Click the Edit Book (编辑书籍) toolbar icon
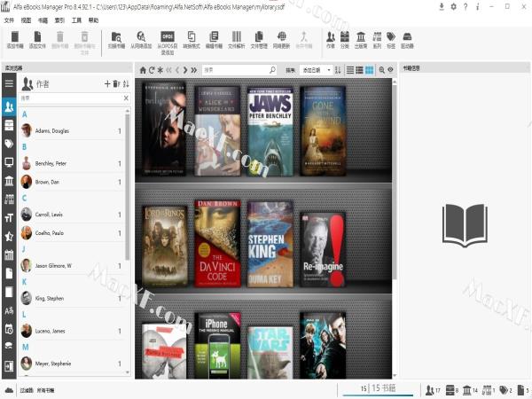The width and height of the screenshot is (532, 399). click(x=214, y=36)
